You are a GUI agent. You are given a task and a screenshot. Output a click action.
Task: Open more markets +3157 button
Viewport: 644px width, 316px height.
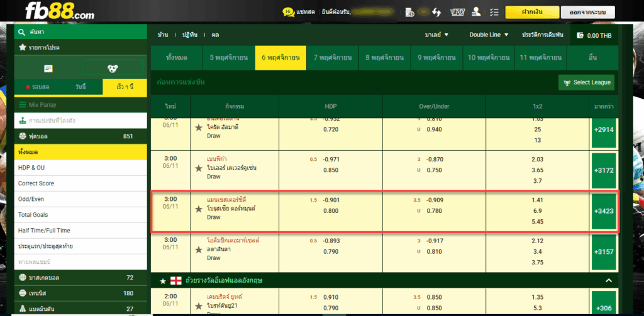[604, 251]
